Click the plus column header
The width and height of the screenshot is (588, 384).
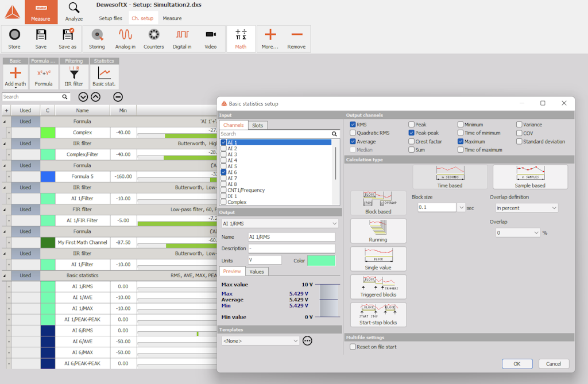pos(6,111)
